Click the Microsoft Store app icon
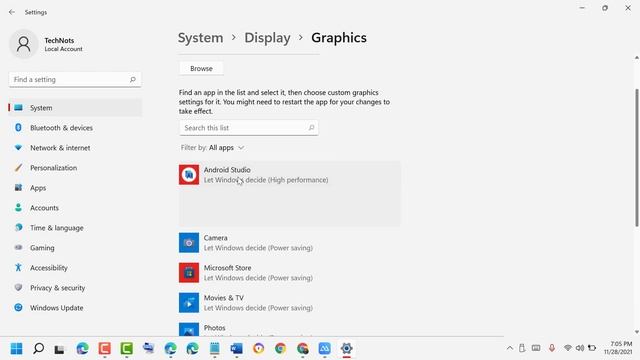The height and width of the screenshot is (360, 640). (189, 273)
